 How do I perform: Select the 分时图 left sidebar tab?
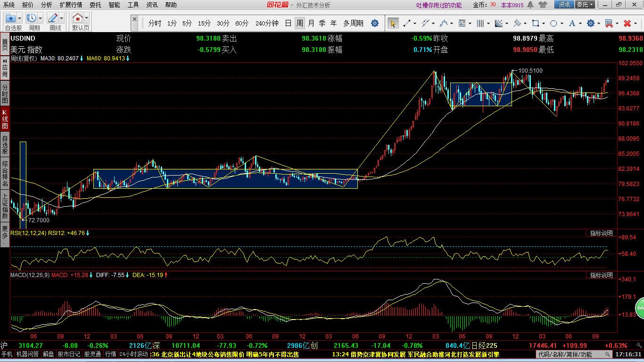click(5, 94)
